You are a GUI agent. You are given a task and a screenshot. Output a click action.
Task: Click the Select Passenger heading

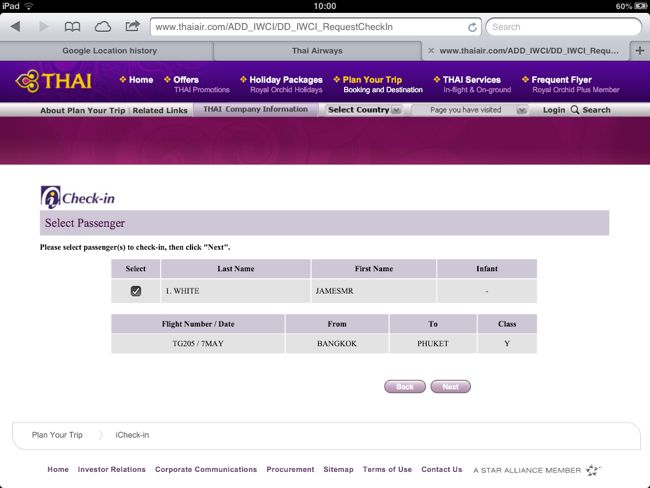tap(85, 223)
